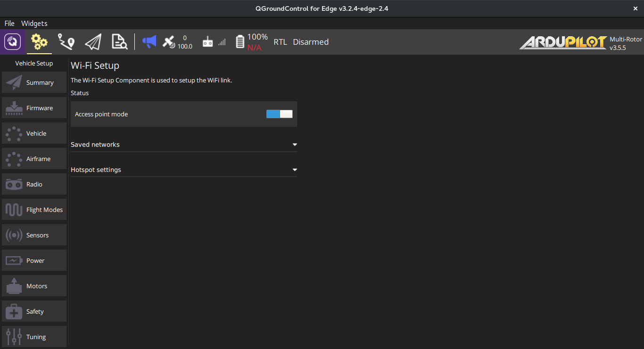Click the Summary paper plane sidebar icon
This screenshot has width=644, height=349.
pyautogui.click(x=14, y=82)
